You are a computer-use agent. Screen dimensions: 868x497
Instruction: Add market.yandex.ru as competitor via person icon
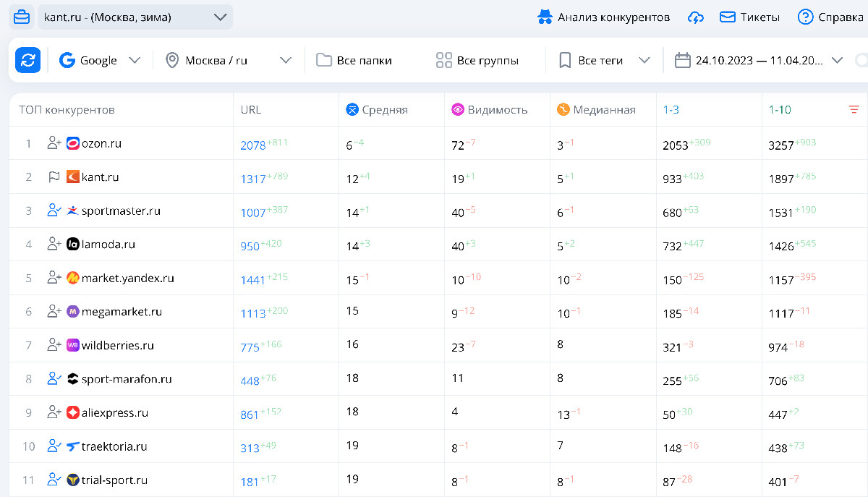(x=54, y=278)
